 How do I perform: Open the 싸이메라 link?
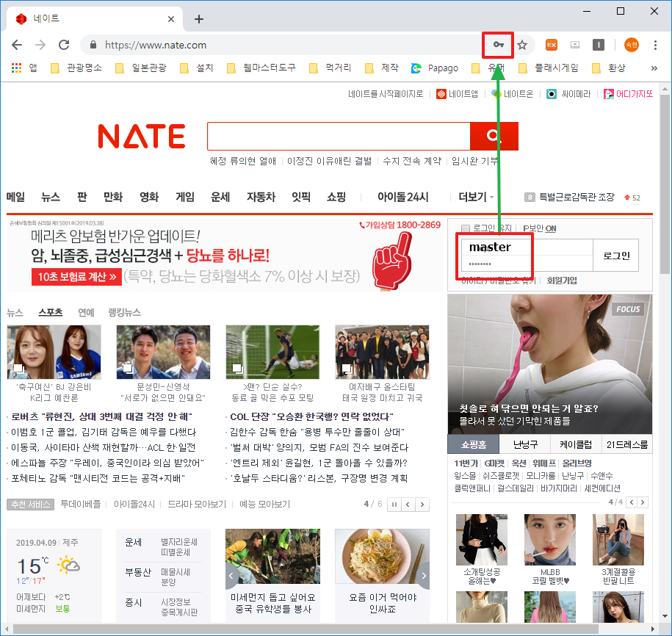tap(568, 94)
